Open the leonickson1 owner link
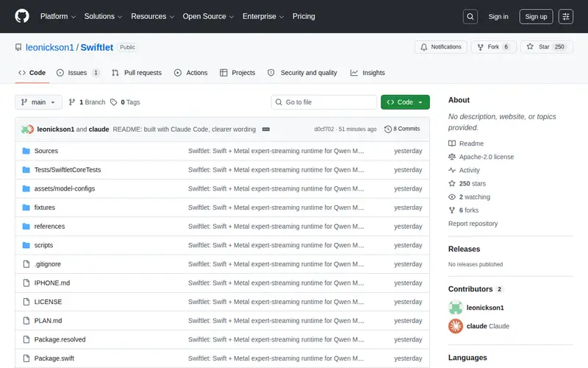The width and height of the screenshot is (588, 368). tap(50, 47)
